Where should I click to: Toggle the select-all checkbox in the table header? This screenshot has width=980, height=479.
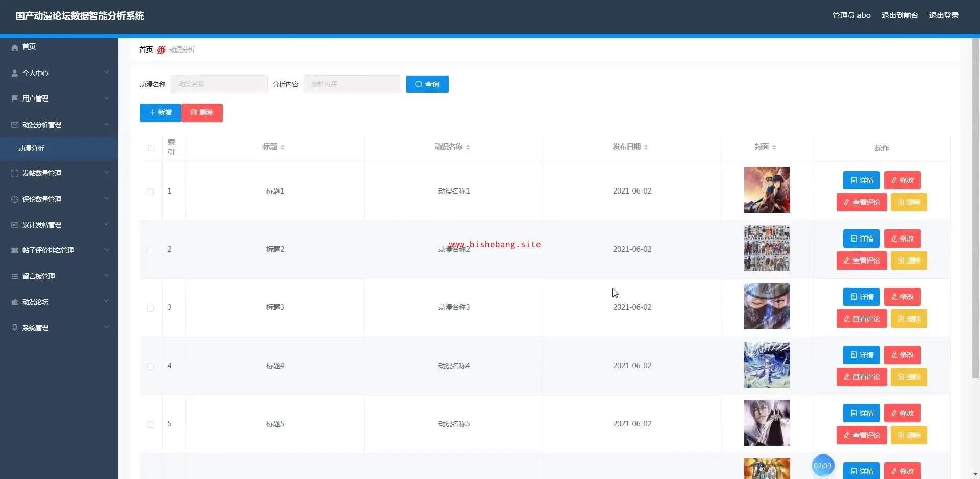151,148
